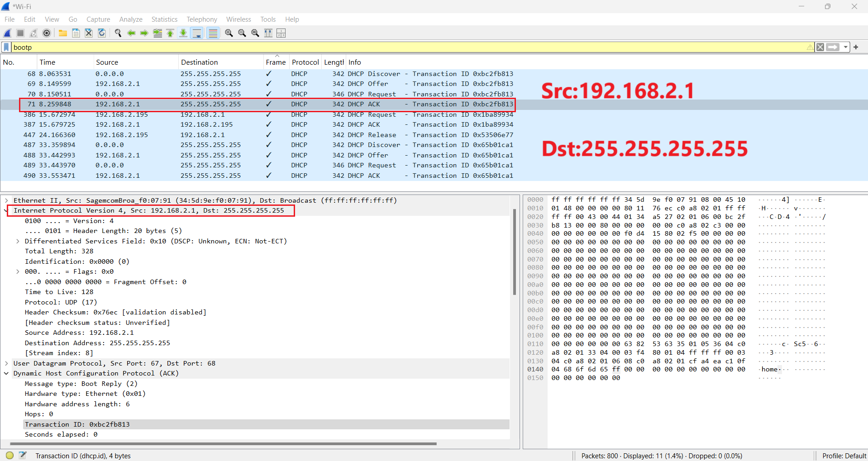Toggle packet list colorization
The width and height of the screenshot is (868, 461).
(x=213, y=33)
